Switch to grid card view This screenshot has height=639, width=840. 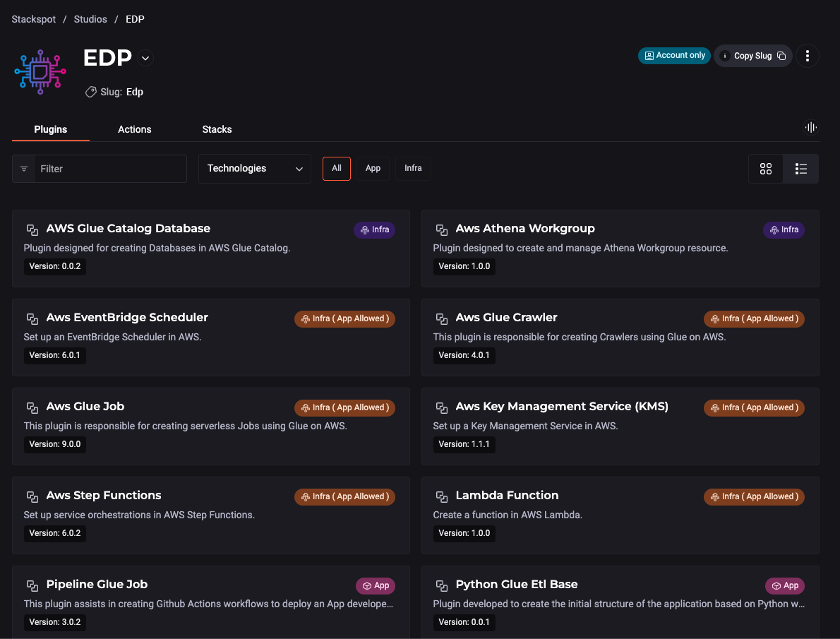[766, 169]
